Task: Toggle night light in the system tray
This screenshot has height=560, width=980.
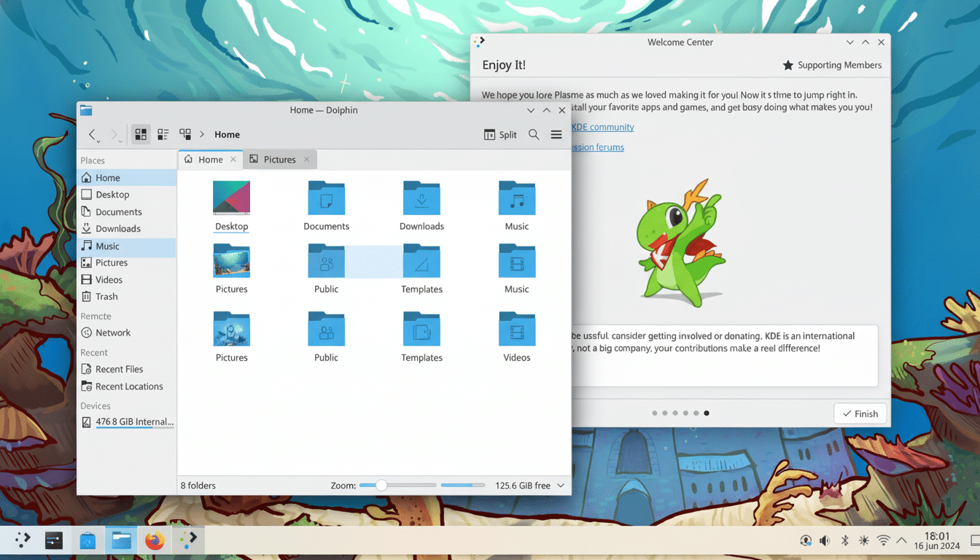Action: (x=863, y=540)
